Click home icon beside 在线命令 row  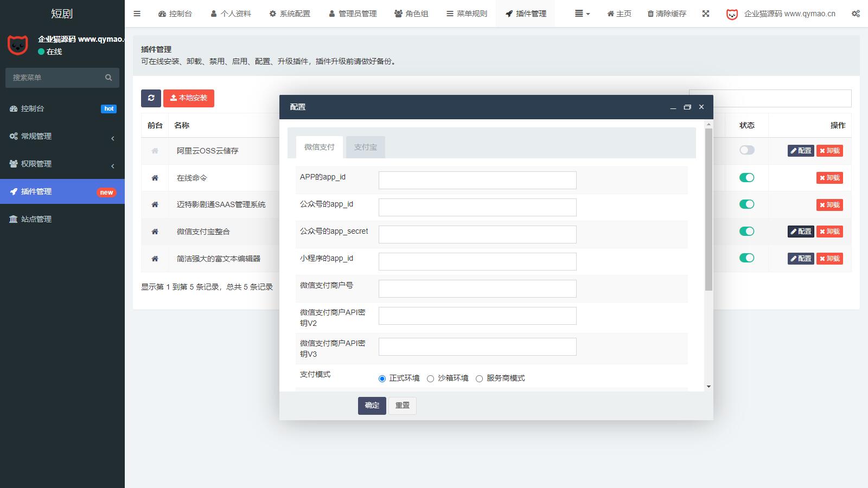155,178
